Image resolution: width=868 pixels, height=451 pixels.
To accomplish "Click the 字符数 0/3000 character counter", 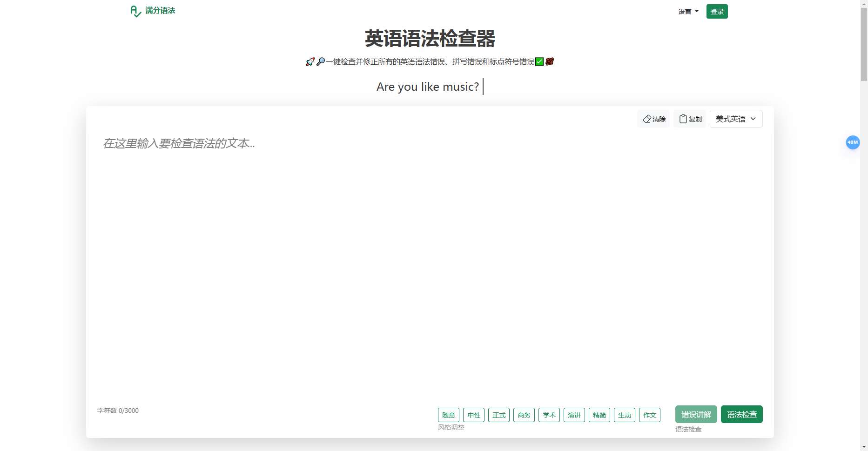I will 118,411.
